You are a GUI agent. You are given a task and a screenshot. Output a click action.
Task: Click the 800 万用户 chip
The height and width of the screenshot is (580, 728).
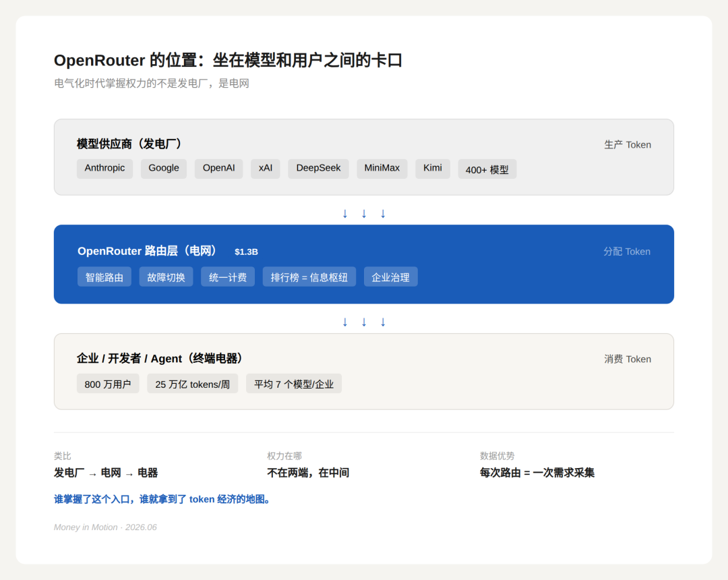pyautogui.click(x=108, y=384)
